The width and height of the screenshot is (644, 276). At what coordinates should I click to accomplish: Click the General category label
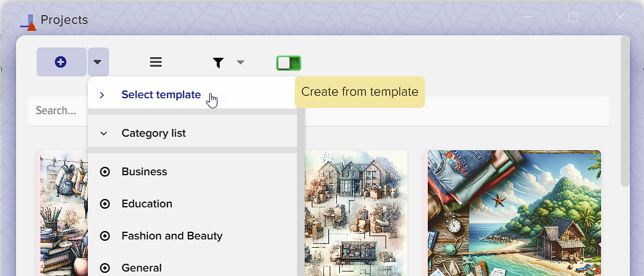(x=142, y=268)
